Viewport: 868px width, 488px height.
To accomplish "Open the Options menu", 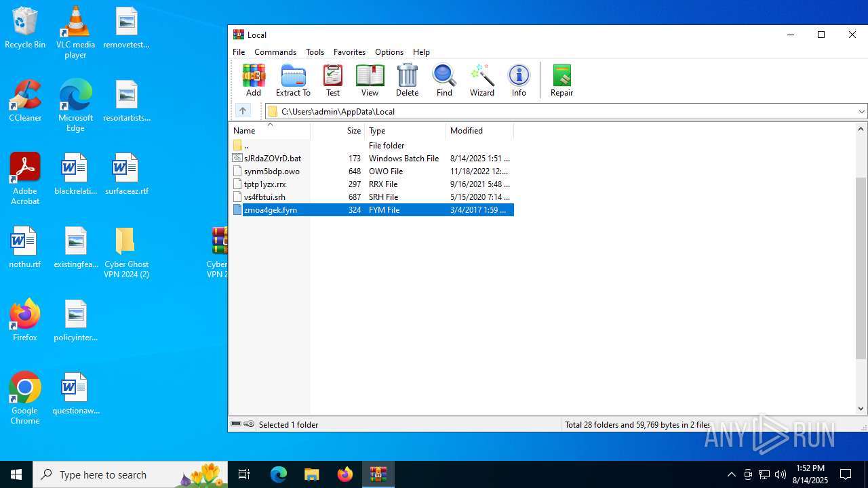I will 389,52.
